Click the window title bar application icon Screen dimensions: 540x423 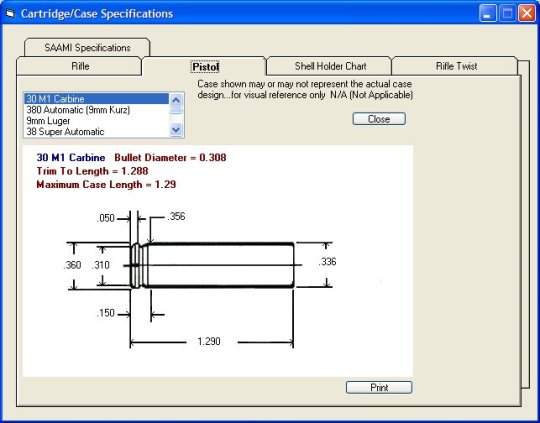pyautogui.click(x=11, y=14)
